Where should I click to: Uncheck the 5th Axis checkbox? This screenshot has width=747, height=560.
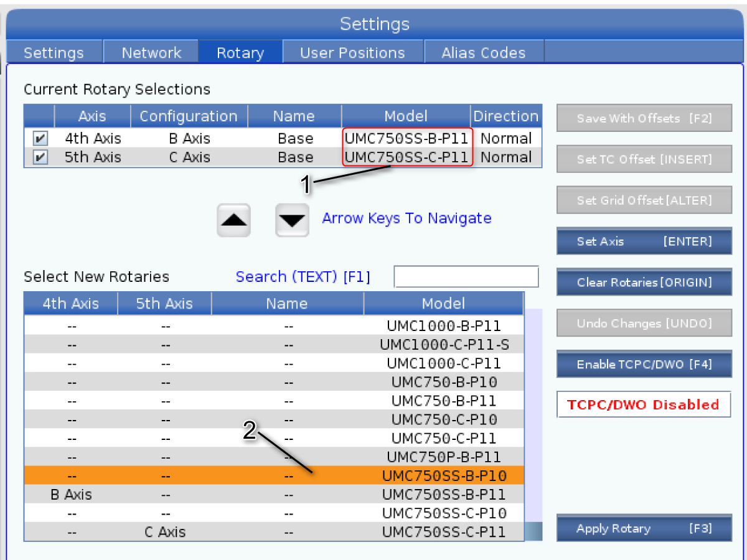tap(40, 157)
